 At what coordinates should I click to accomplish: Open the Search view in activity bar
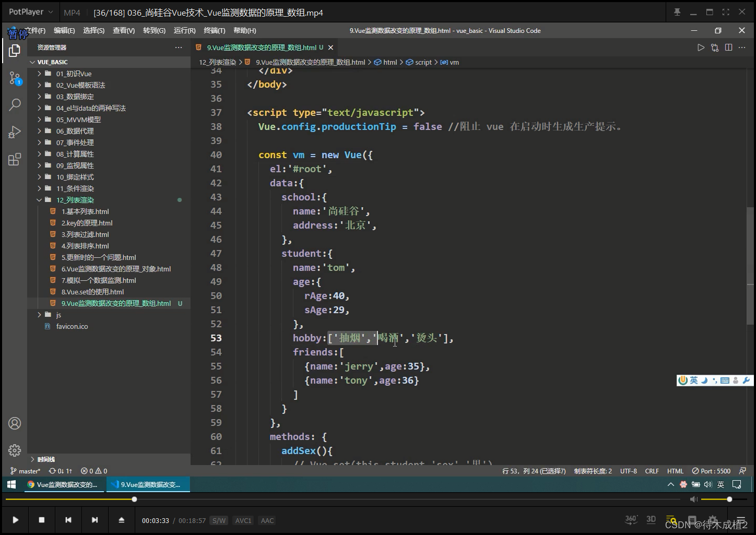click(15, 104)
